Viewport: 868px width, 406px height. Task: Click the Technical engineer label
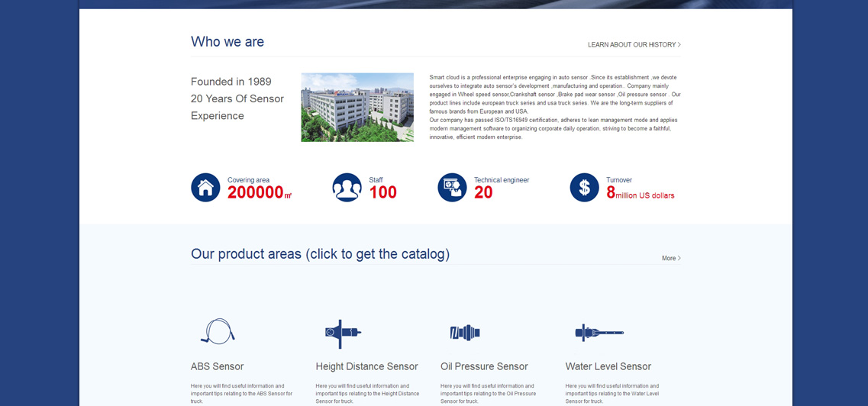(502, 180)
